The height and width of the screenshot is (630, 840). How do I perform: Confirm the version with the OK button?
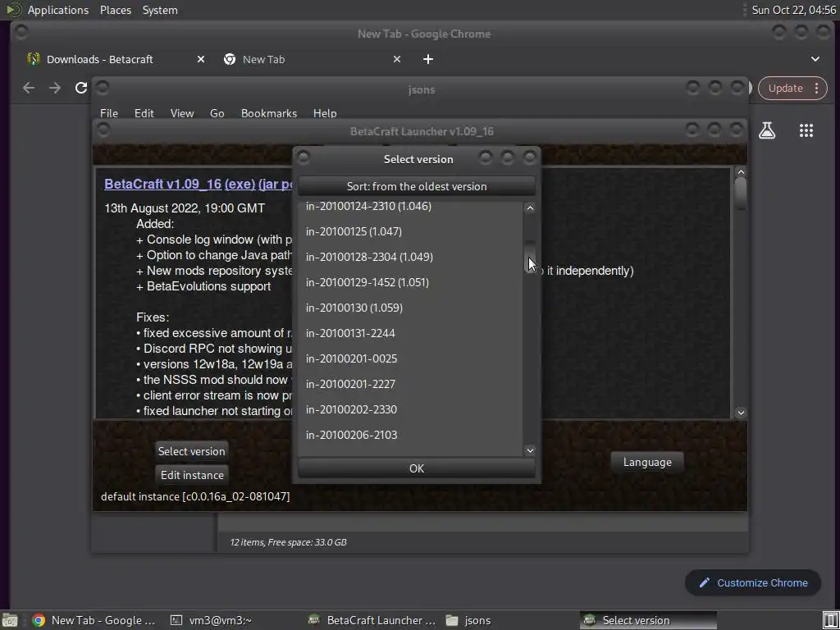(x=416, y=468)
